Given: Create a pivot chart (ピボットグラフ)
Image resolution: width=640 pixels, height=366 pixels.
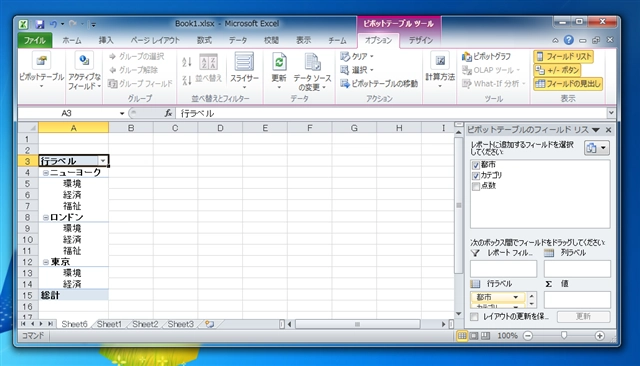Looking at the screenshot, I should point(486,56).
